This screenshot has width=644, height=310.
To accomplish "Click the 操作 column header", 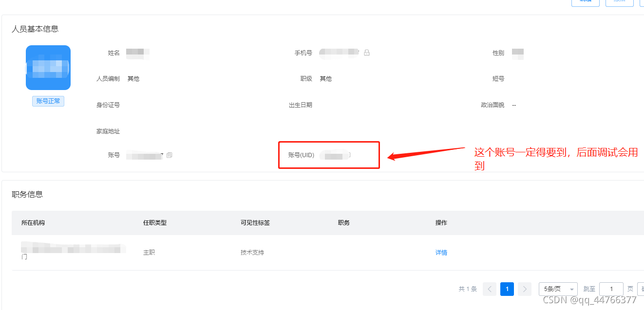I will pyautogui.click(x=441, y=223).
